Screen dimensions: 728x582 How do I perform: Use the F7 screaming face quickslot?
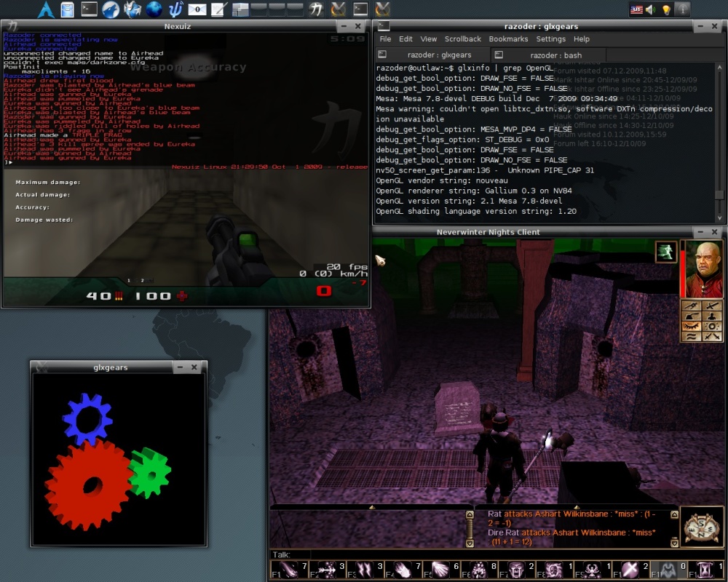tap(517, 570)
